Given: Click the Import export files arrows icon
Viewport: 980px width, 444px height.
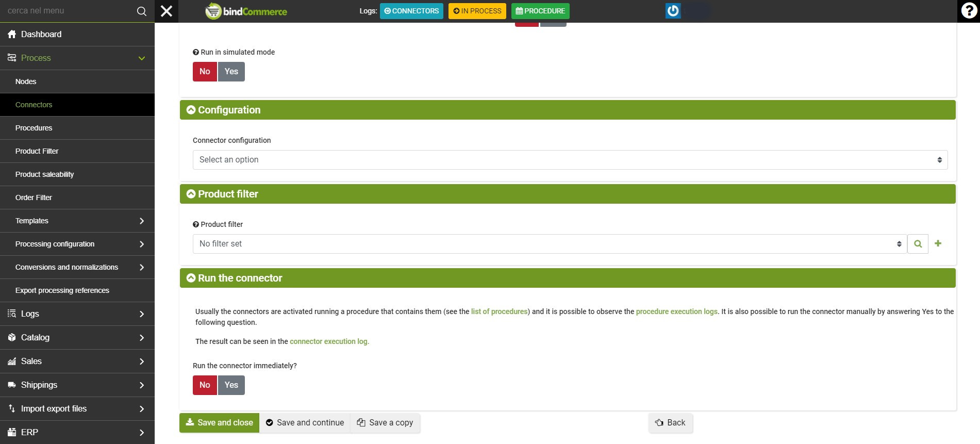Looking at the screenshot, I should pos(12,408).
